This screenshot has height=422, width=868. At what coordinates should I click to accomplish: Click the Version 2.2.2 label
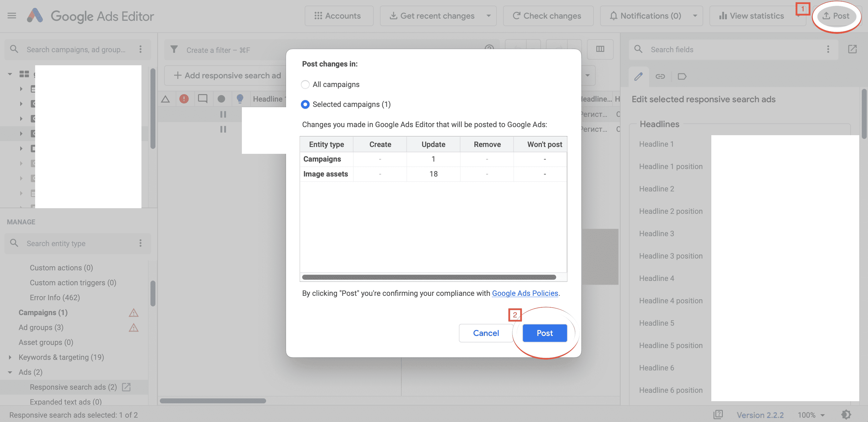[x=760, y=415]
